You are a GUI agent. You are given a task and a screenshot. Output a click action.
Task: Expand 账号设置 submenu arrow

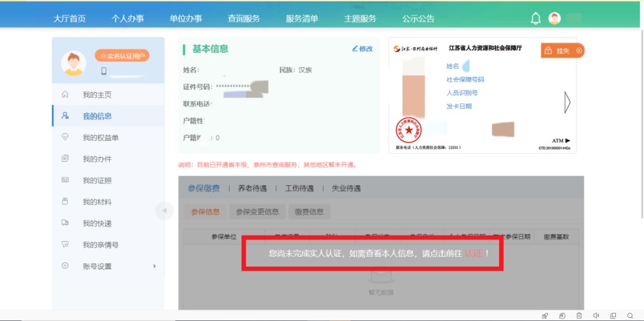tap(154, 266)
